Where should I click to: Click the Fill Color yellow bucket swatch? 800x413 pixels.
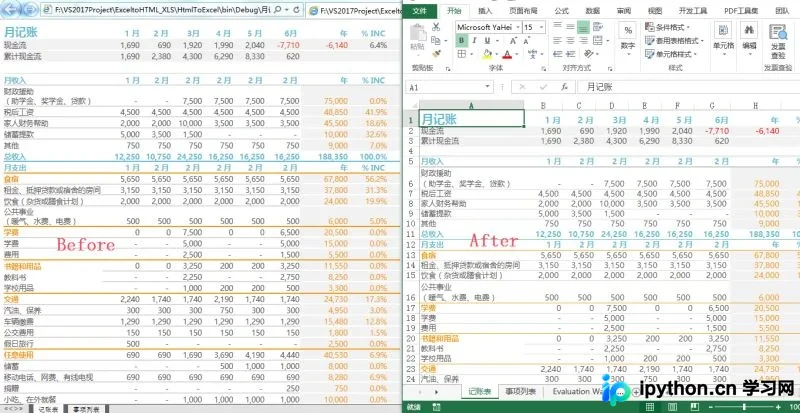487,54
